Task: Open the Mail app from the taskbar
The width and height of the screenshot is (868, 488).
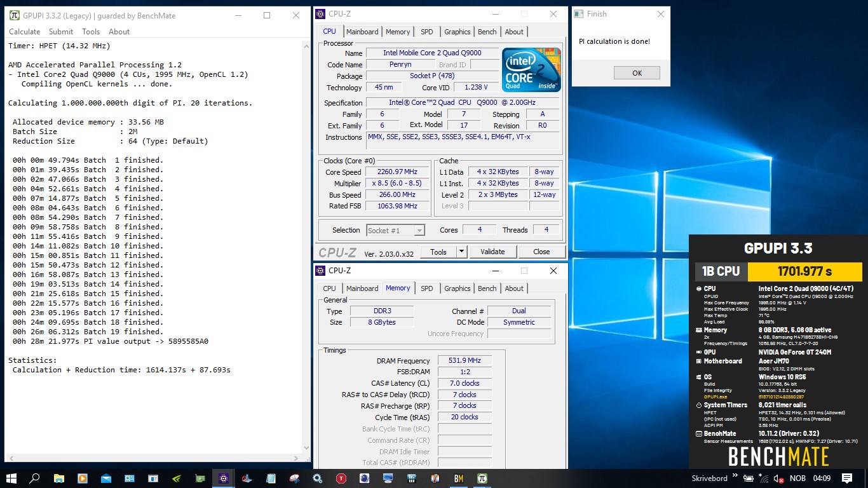Action: [x=105, y=478]
